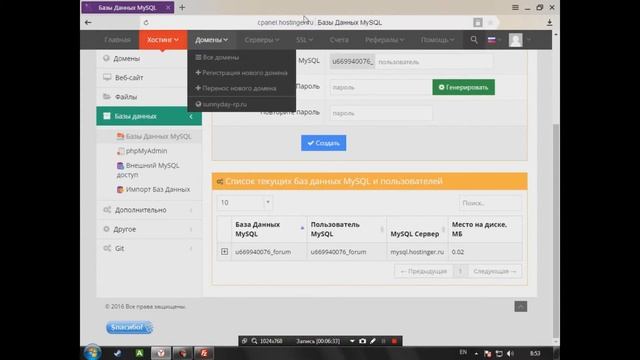
Task: Click the Базы Данных MySQL submenu icon
Action: pos(120,136)
